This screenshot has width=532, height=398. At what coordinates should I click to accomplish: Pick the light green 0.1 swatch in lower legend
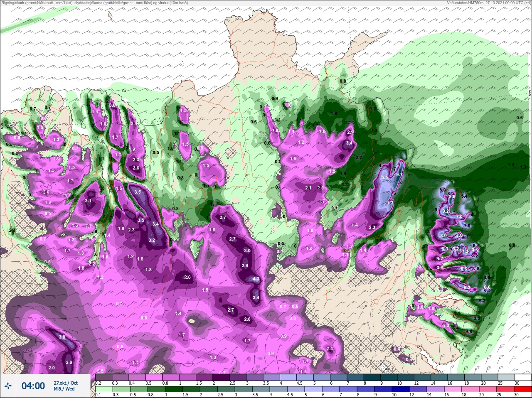103,389
